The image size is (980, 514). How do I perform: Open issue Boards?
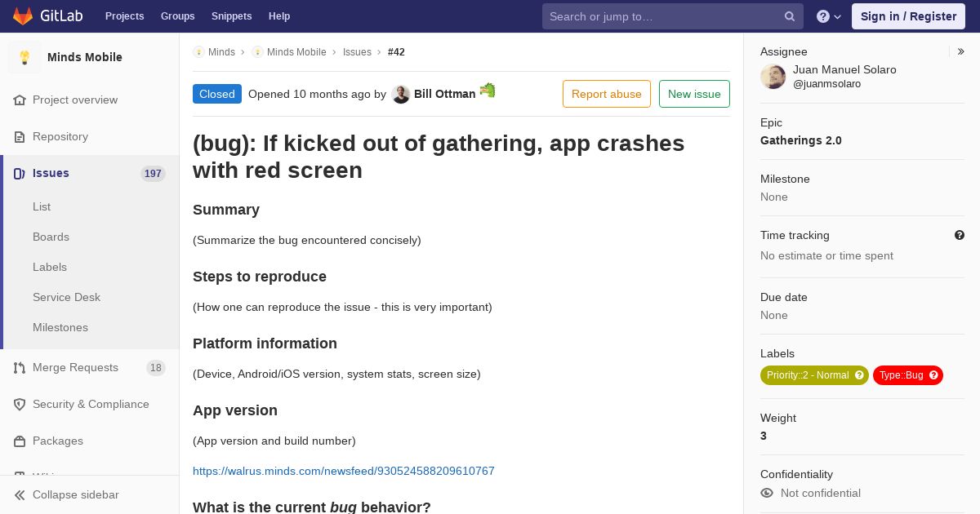51,237
